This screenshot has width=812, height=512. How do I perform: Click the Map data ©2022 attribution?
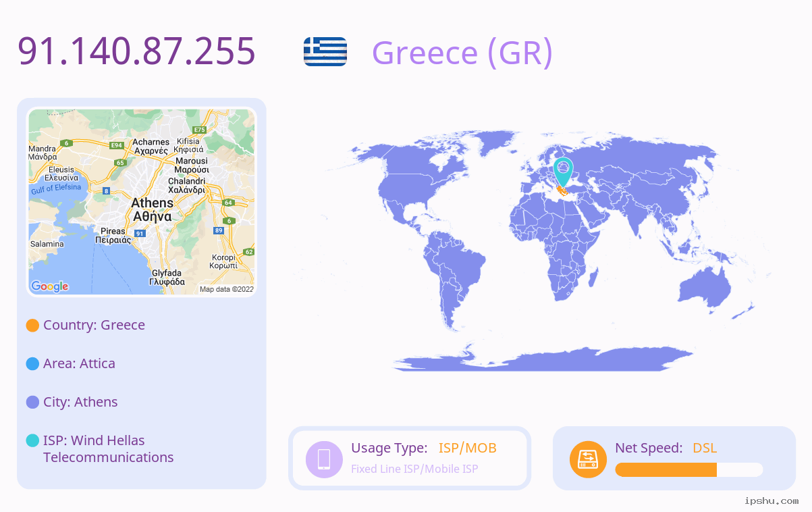click(x=227, y=289)
